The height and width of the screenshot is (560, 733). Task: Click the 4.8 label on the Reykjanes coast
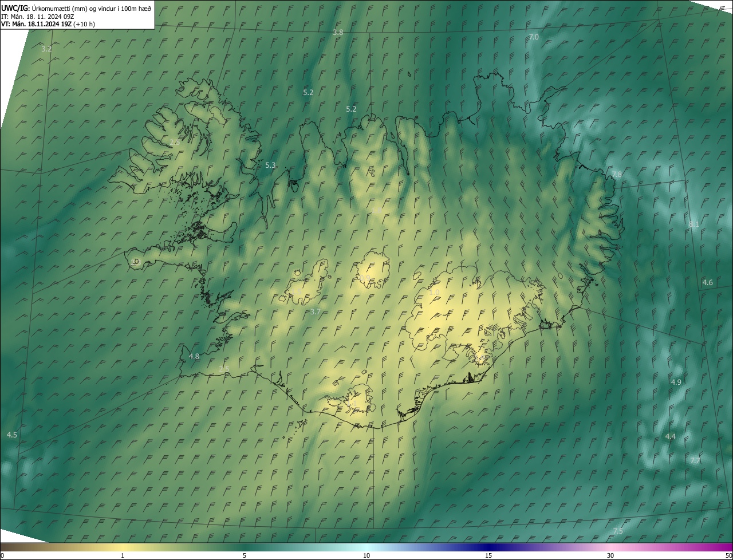(194, 357)
